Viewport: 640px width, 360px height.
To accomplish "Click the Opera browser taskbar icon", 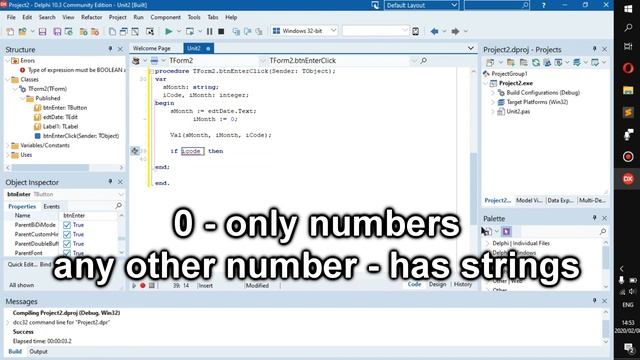I will tap(628, 68).
